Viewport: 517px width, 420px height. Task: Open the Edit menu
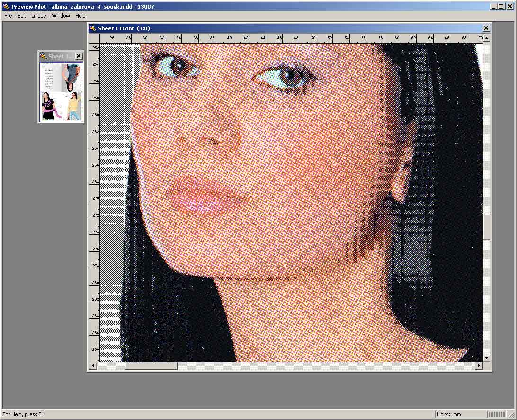click(x=22, y=16)
